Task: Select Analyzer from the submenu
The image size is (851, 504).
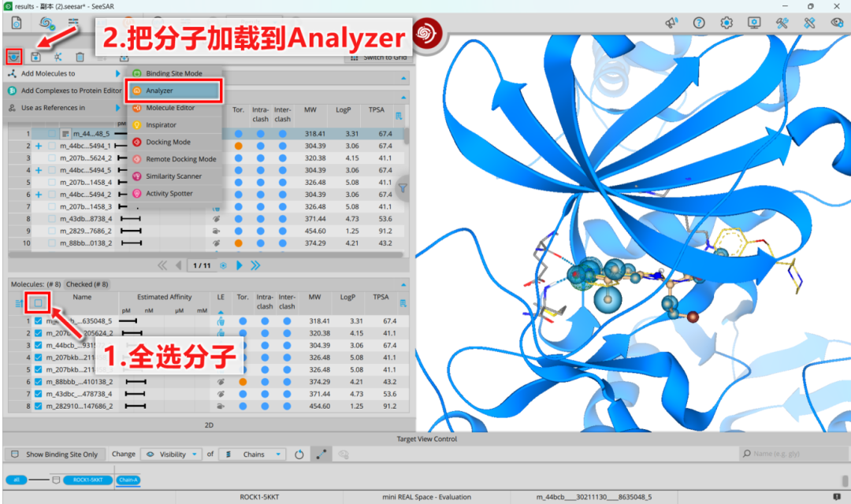Action: (173, 91)
